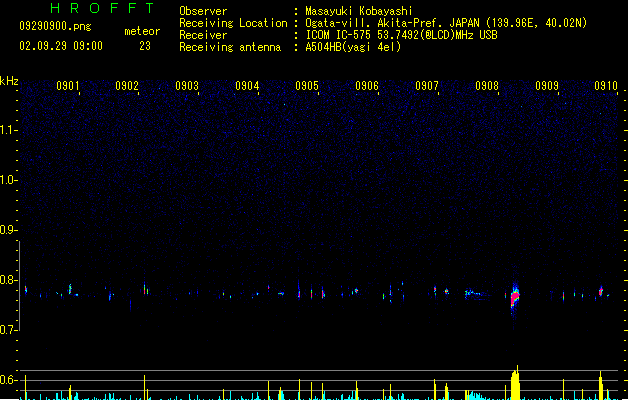629x400 pixels.
Task: Click the long faint echo trail before 0908
Action: pos(477,294)
